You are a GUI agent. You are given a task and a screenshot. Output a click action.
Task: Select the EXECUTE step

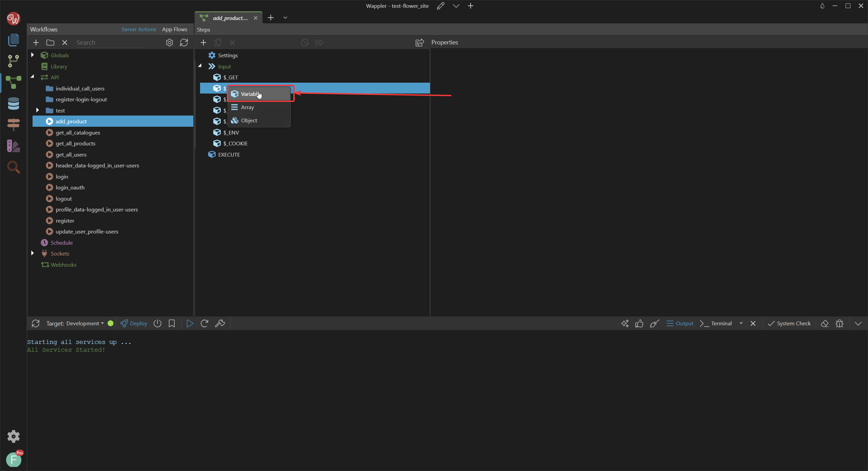[x=229, y=155]
